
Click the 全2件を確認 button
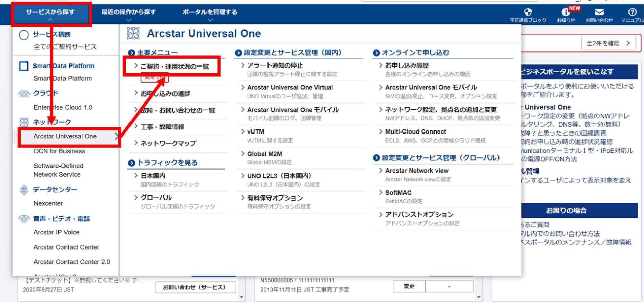[x=609, y=43]
